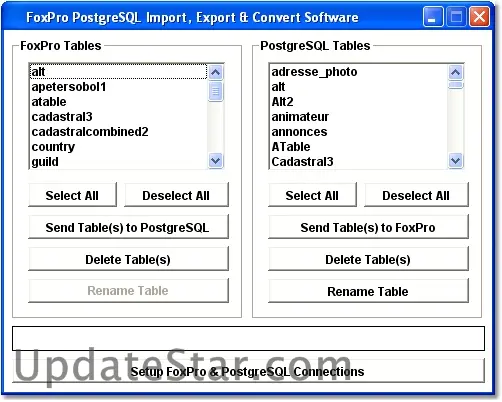Click the empty status text box
This screenshot has height=402, width=502.
coord(248,338)
